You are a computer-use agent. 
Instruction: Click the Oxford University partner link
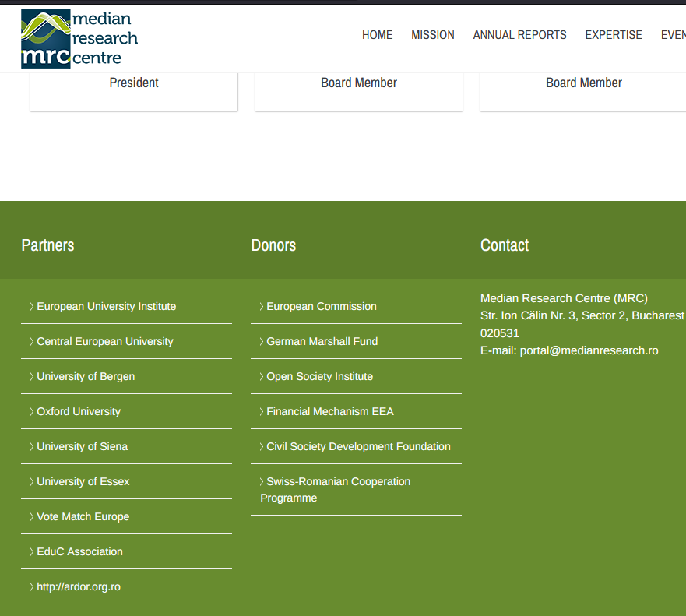(79, 411)
